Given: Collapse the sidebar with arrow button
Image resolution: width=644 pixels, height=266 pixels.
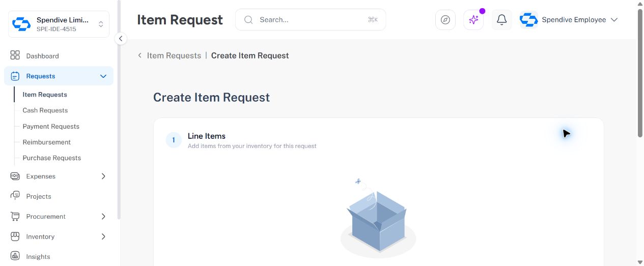Looking at the screenshot, I should [x=121, y=39].
